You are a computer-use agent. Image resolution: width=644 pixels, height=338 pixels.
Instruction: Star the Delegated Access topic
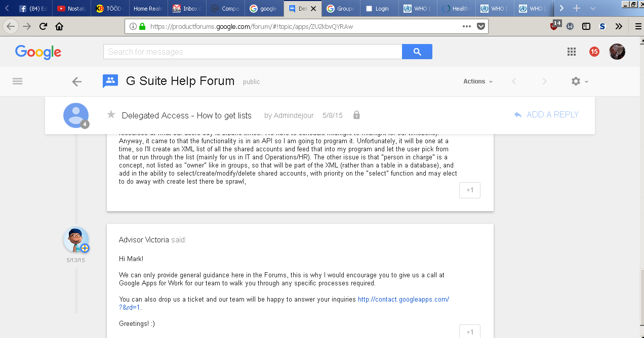[x=111, y=115]
